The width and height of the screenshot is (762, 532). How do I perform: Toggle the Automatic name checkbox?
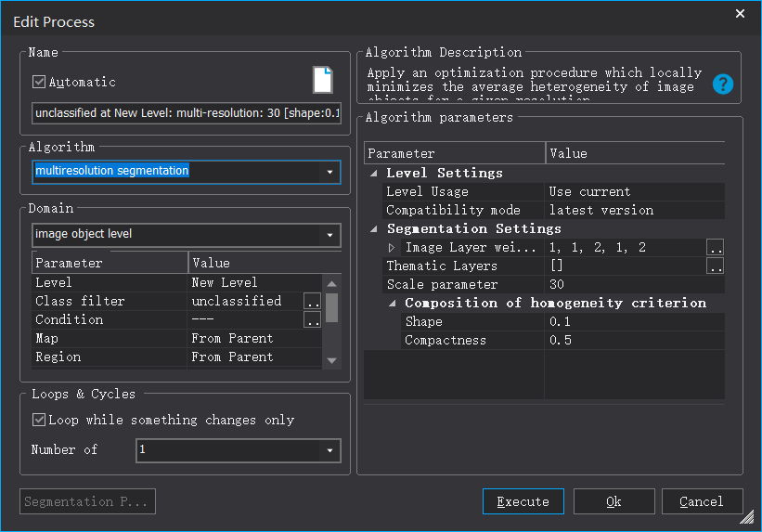pyautogui.click(x=39, y=82)
